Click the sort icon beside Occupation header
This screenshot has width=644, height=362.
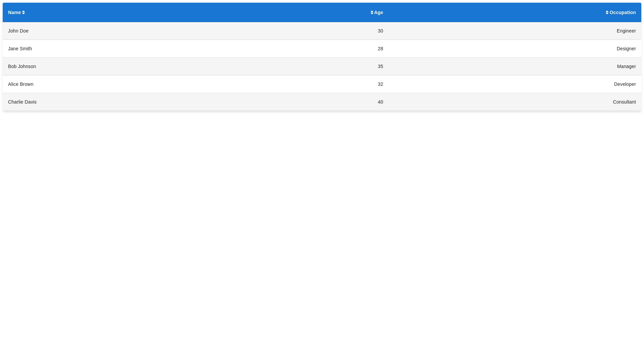607,12
